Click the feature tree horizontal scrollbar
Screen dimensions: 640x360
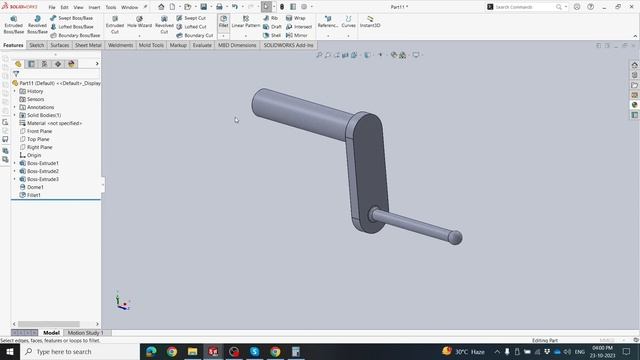[x=49, y=324]
